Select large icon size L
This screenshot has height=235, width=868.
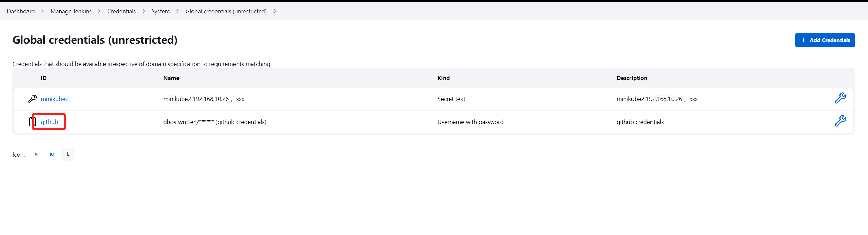pos(68,154)
